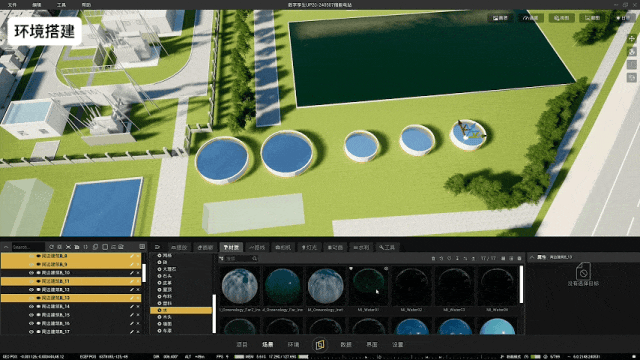Click the move gizmo icon on viewport's right edge
Screen dimensions: 640x360
coord(632,39)
